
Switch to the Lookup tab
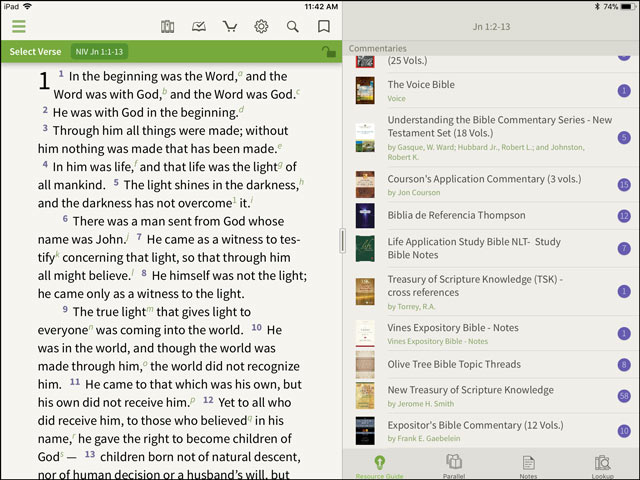(602, 467)
